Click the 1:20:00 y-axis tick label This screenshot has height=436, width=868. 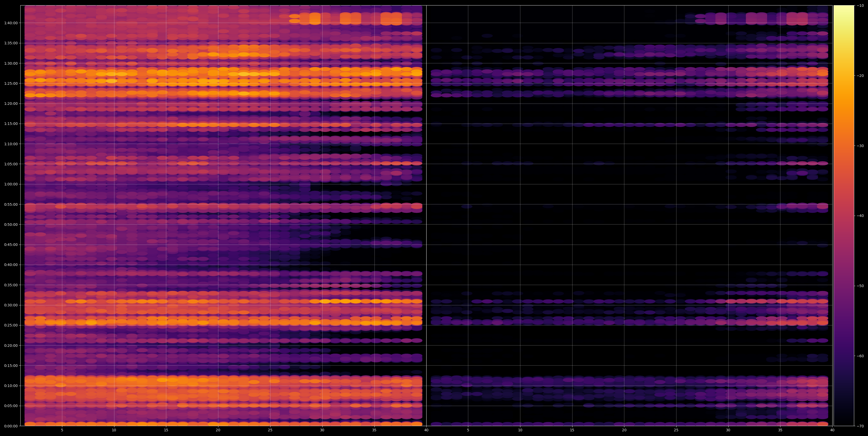[x=11, y=104]
